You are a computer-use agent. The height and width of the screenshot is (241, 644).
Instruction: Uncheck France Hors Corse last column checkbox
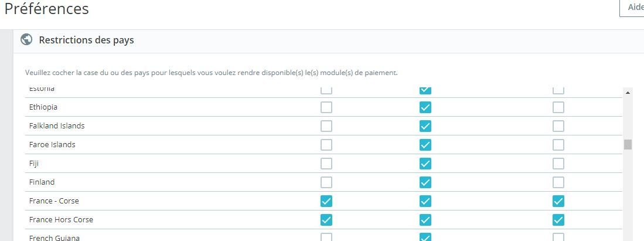(558, 220)
